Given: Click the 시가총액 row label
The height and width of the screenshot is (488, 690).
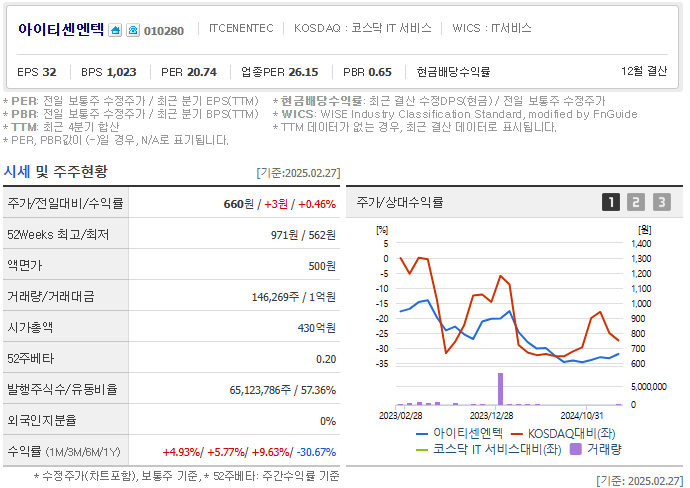Looking at the screenshot, I should pos(30,327).
